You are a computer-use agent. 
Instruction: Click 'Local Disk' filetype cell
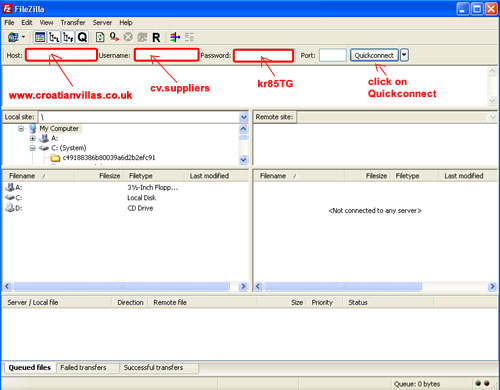coord(142,198)
